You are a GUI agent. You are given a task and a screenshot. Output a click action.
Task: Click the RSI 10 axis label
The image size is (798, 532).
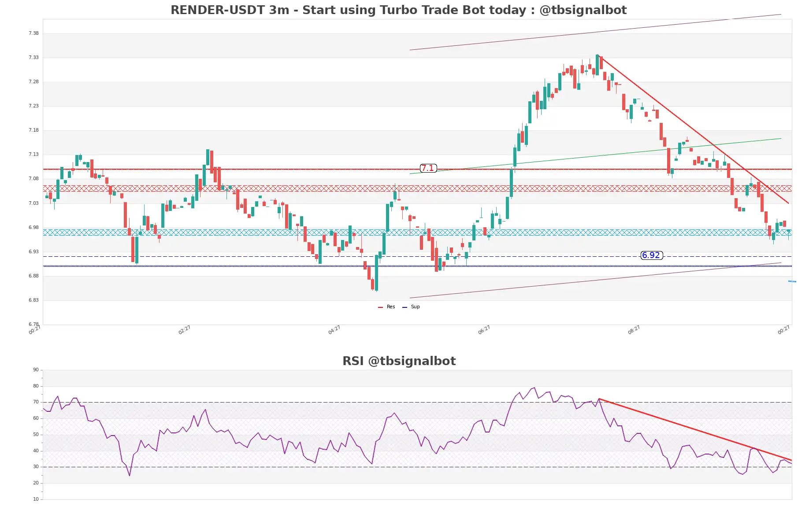pos(36,499)
